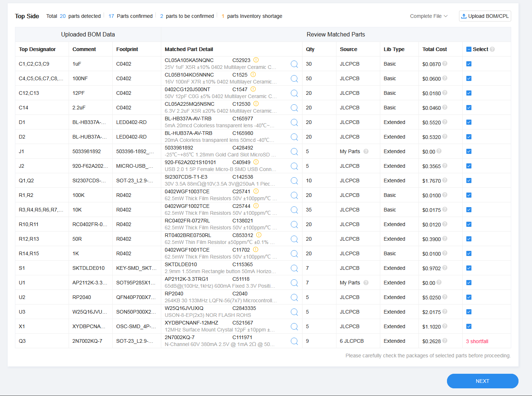Click the warning icon beside C52923
This screenshot has width=532, height=396.
tap(255, 59)
